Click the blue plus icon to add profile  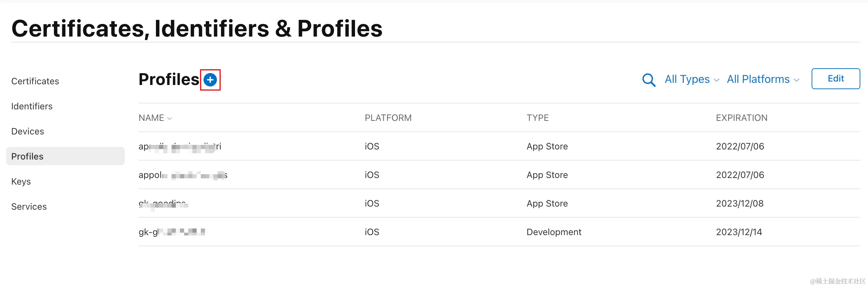(x=210, y=80)
